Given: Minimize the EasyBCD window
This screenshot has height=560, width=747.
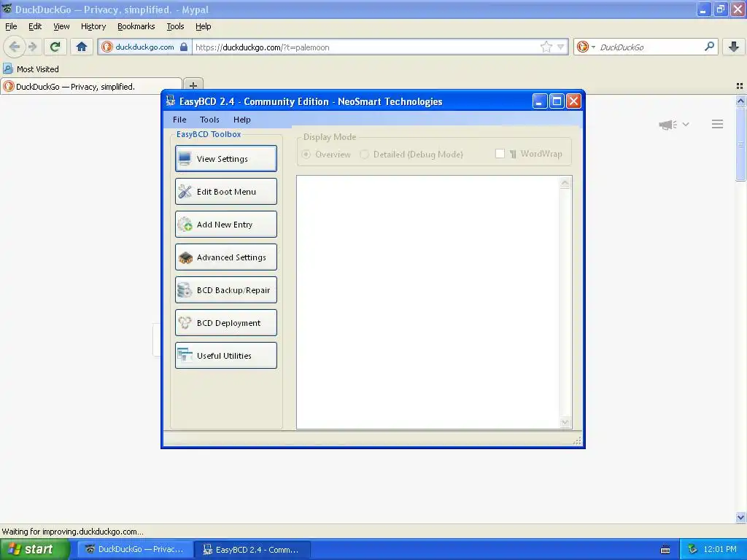Looking at the screenshot, I should click(x=539, y=101).
